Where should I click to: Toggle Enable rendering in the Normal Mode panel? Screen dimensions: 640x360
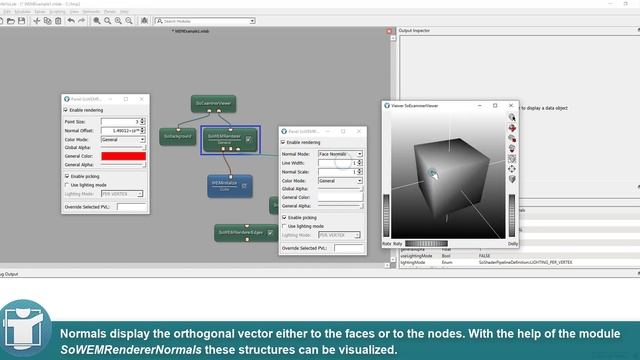(x=283, y=142)
